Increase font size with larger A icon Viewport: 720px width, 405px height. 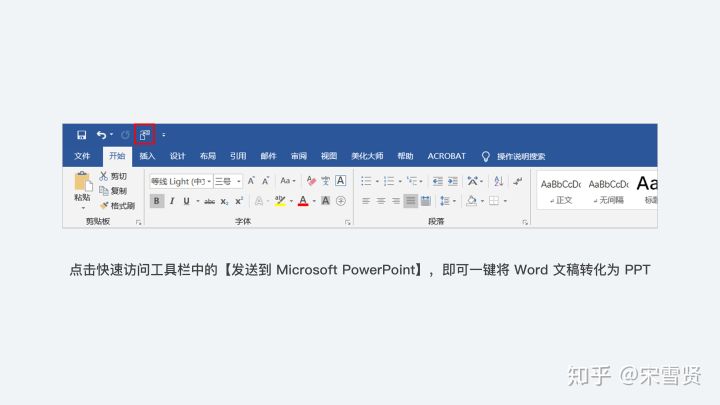251,181
